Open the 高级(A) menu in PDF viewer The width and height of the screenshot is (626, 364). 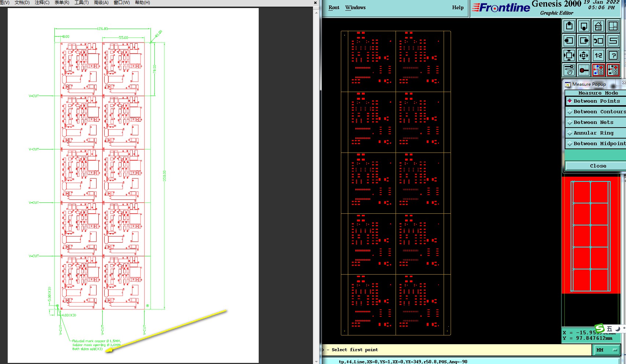101,3
